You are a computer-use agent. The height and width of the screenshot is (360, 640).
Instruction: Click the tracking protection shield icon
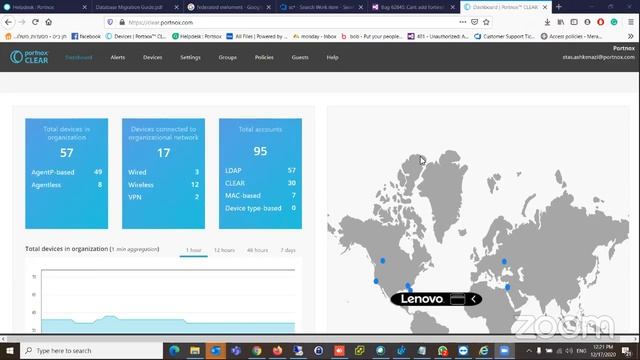(x=110, y=22)
